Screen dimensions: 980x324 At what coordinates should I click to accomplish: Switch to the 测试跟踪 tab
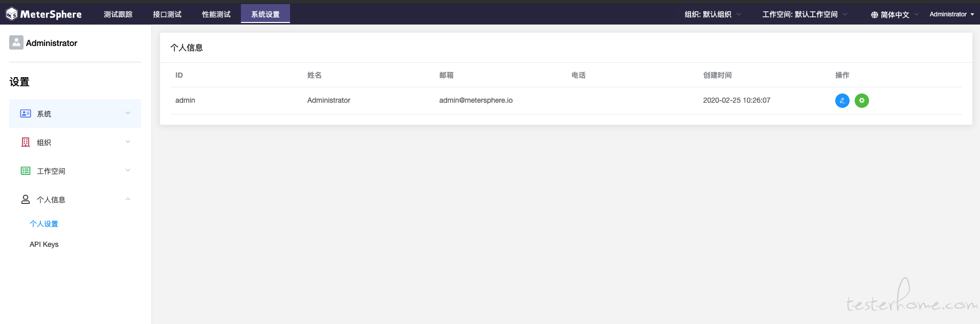click(x=118, y=14)
